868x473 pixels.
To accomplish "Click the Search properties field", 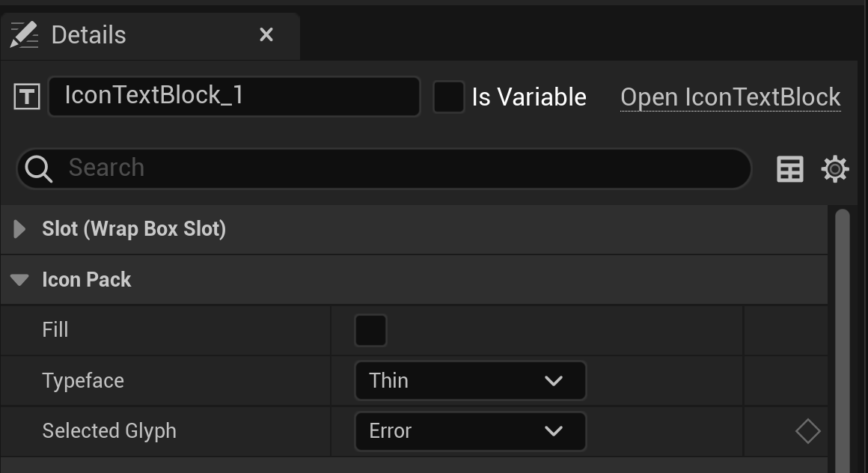I will [384, 168].
